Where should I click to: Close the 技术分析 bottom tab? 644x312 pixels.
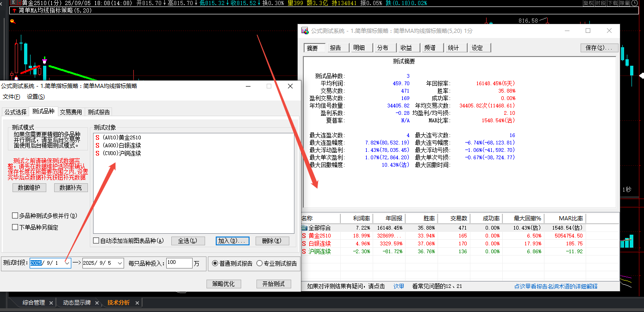(x=137, y=303)
